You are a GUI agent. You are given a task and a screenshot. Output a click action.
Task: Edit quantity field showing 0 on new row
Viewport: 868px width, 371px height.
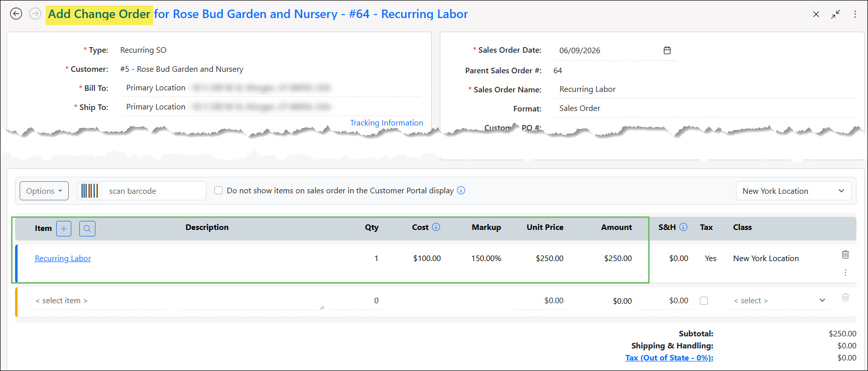point(356,301)
